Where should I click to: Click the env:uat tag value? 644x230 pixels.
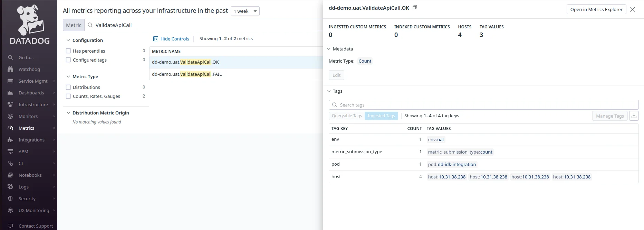pos(436,139)
